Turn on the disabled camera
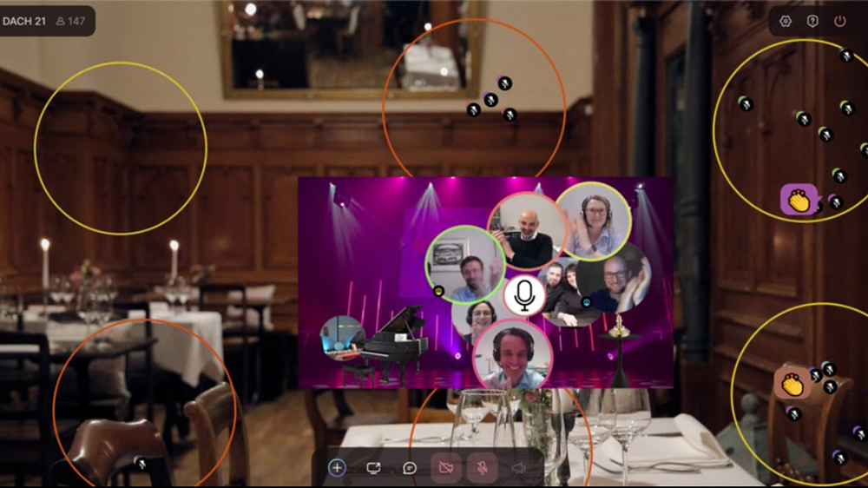Viewport: 868px width, 488px height. click(x=446, y=468)
